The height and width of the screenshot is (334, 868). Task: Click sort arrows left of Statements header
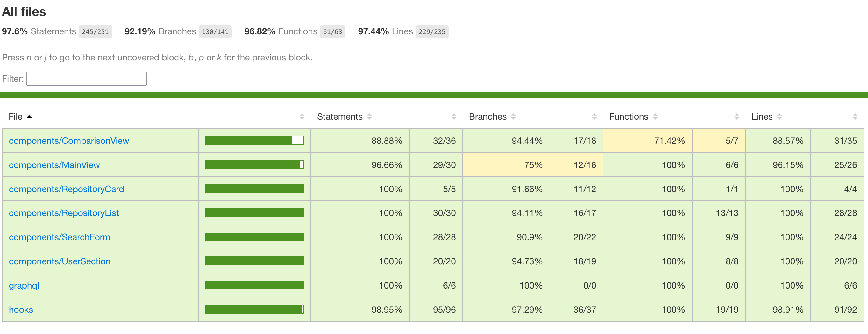coord(302,116)
